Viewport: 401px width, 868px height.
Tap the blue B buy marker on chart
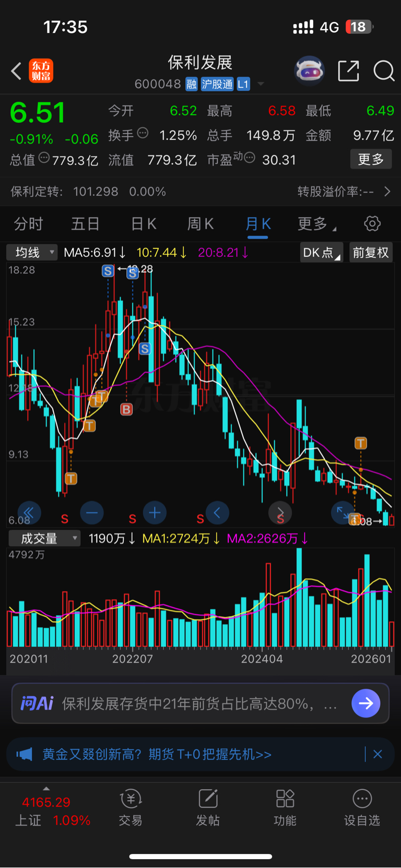[126, 410]
